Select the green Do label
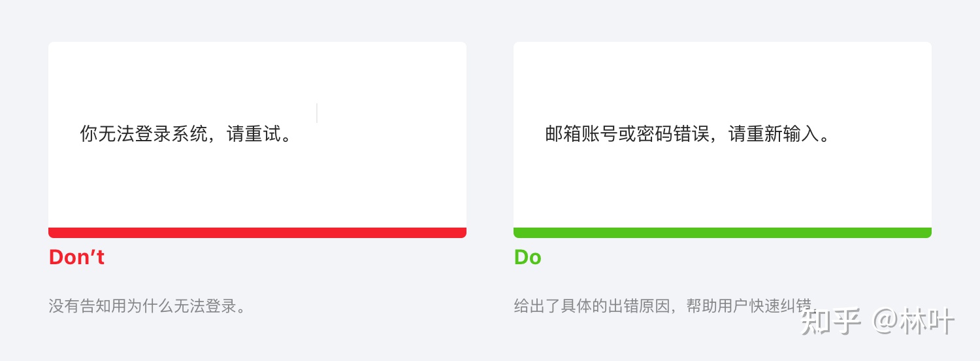Image resolution: width=980 pixels, height=361 pixels. tap(528, 257)
